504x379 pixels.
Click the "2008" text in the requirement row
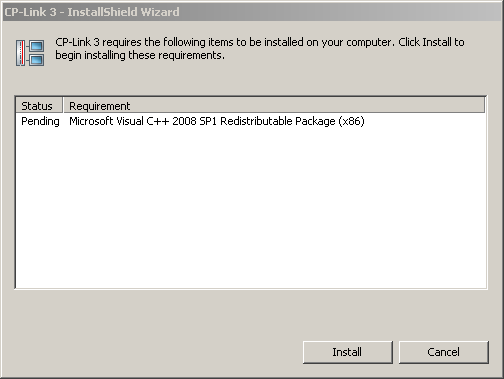coord(184,121)
